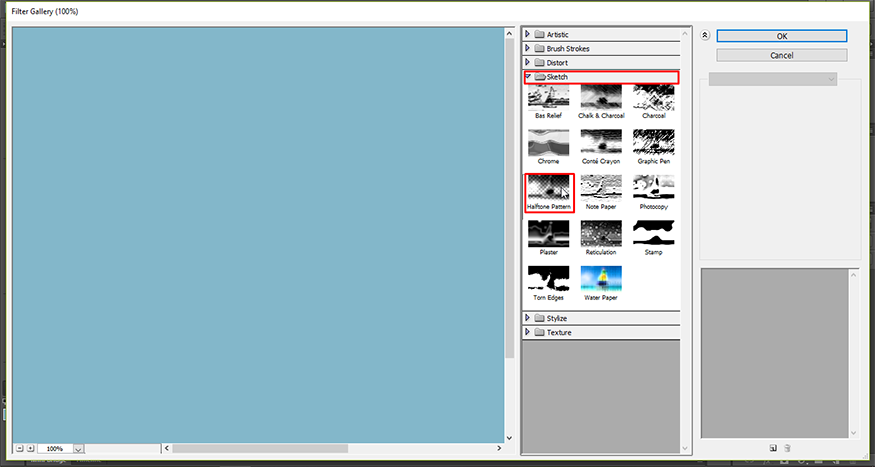Add a new effect layer icon

pos(773,447)
